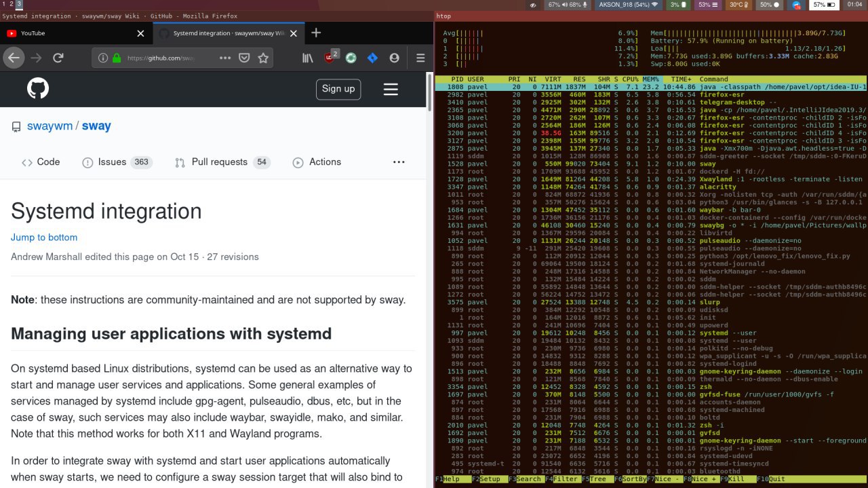Click the Sign up button on GitHub
Screen dimensions: 868x488
pos(338,89)
